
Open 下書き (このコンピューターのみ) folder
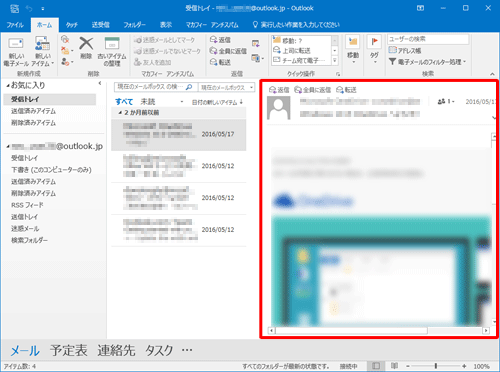[x=51, y=170]
